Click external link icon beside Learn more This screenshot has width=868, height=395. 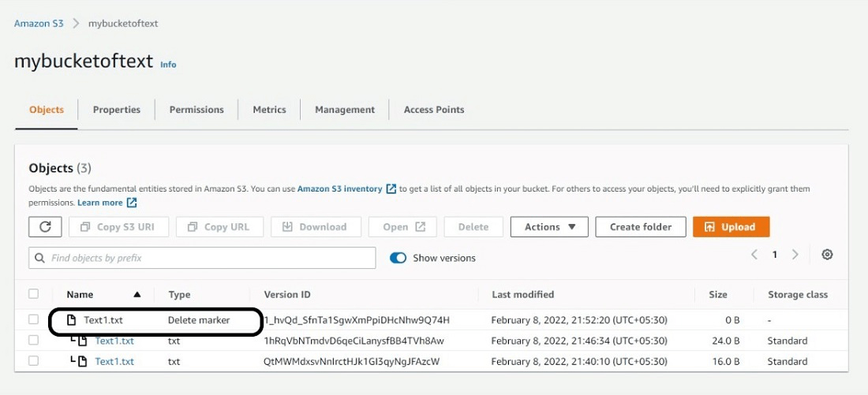click(x=132, y=203)
